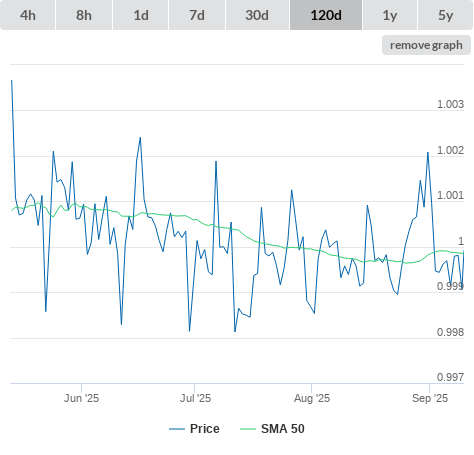Viewport: 474px width, 455px height.
Task: Click the Jun '25 axis label
Action: (81, 398)
